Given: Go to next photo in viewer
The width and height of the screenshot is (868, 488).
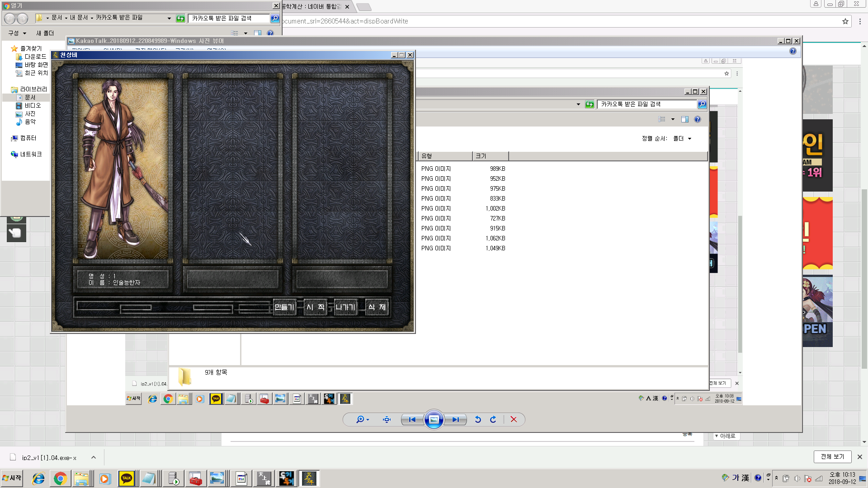Looking at the screenshot, I should pyautogui.click(x=455, y=419).
